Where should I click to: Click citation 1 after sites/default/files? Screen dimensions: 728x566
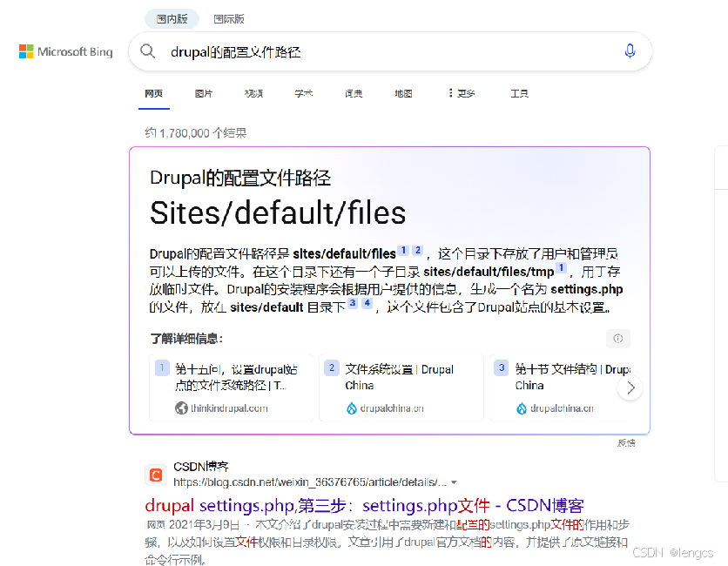pyautogui.click(x=403, y=250)
